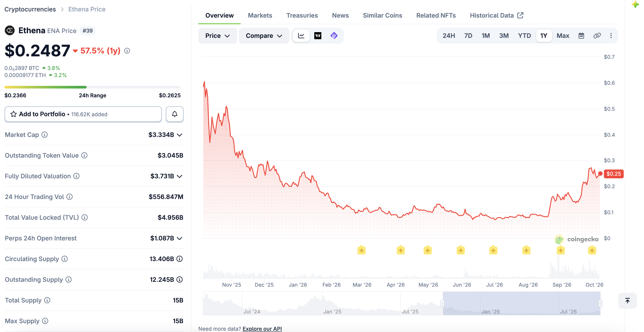Select the 3M time range

(504, 36)
